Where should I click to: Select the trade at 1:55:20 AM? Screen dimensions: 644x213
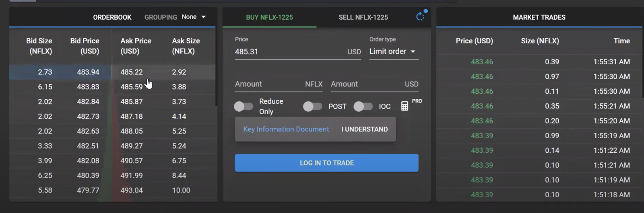pyautogui.click(x=539, y=121)
